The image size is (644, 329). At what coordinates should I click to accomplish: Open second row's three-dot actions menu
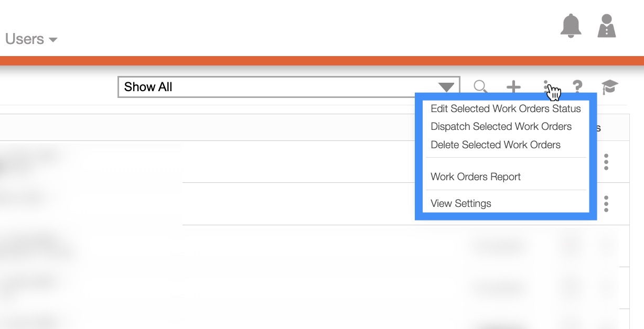(606, 203)
